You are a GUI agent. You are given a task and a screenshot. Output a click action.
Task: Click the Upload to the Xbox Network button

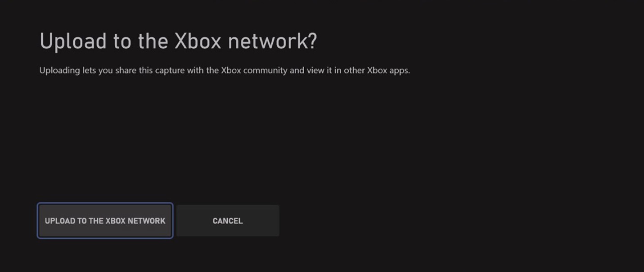click(x=105, y=221)
